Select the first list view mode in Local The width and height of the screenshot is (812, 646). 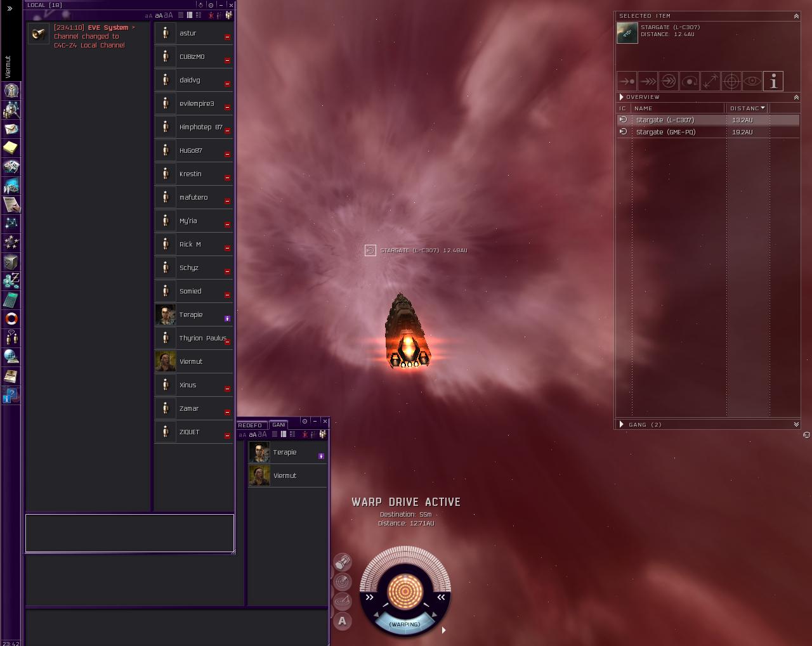(x=181, y=15)
